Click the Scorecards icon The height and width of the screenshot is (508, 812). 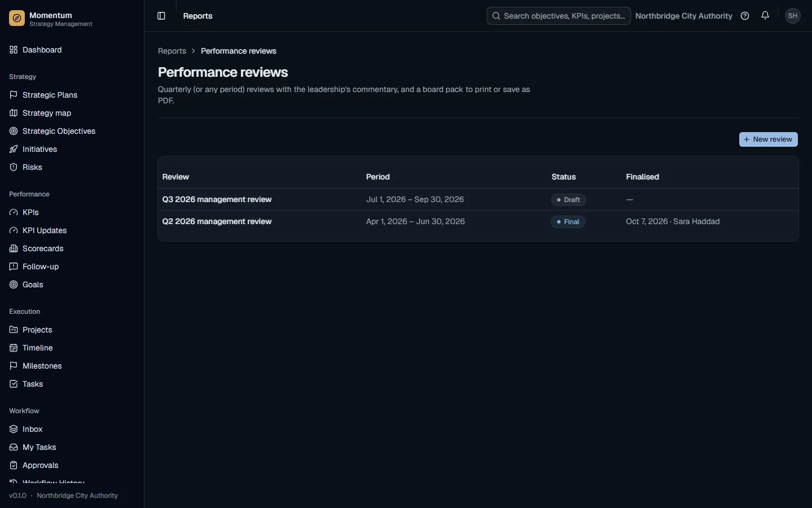(14, 248)
